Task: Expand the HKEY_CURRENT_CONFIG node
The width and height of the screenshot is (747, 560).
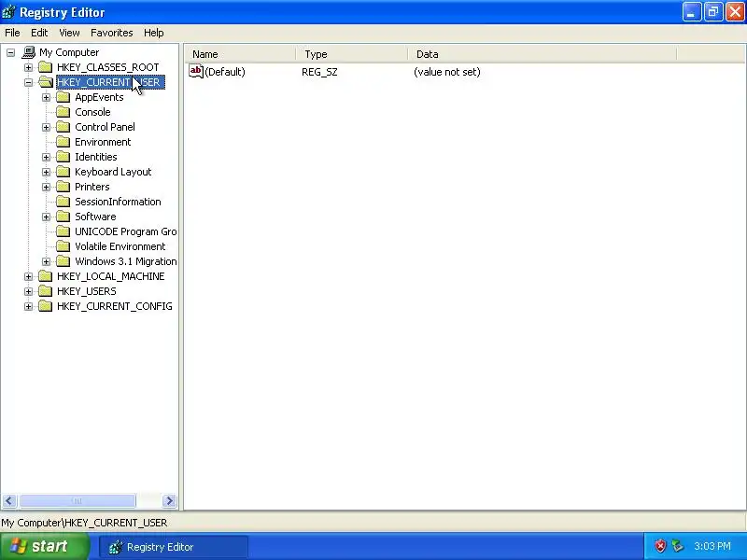Action: click(29, 306)
